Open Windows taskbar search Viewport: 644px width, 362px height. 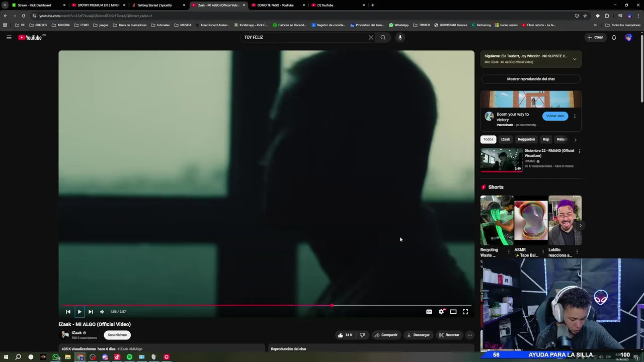coord(18,357)
